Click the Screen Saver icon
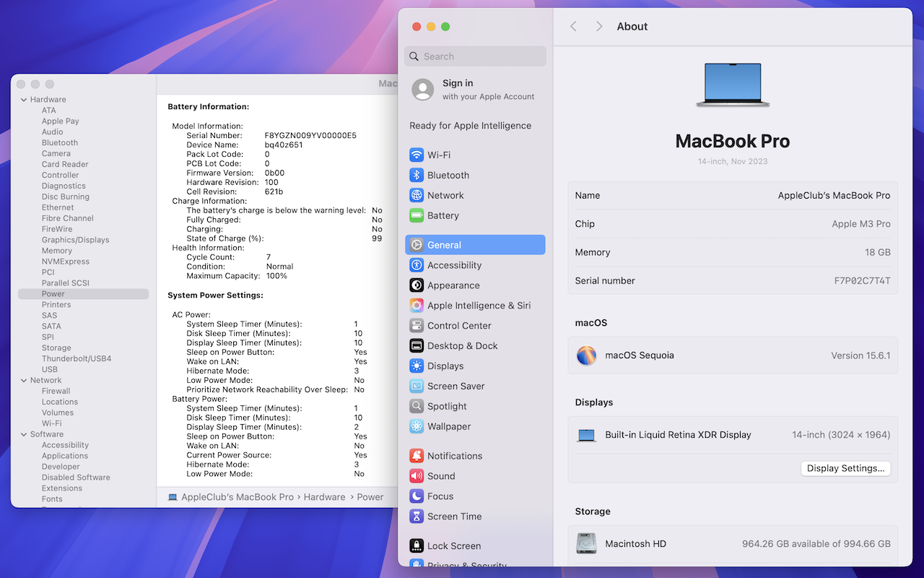This screenshot has height=578, width=924. click(417, 387)
